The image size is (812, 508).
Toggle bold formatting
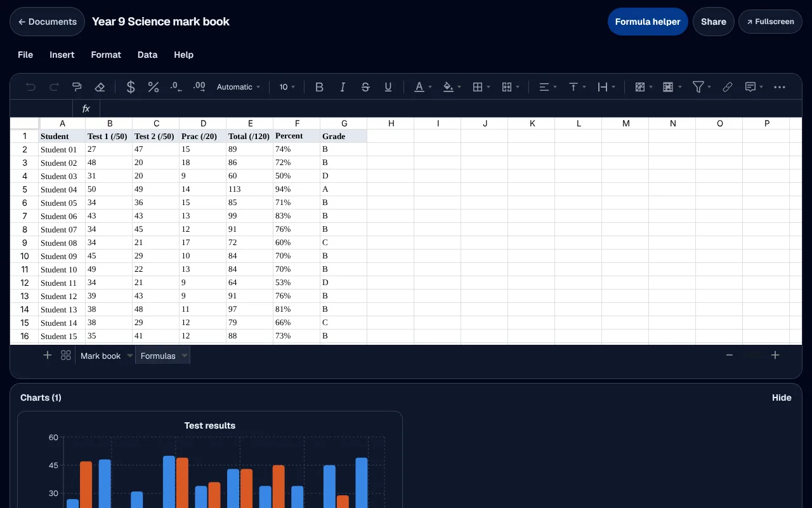(x=320, y=87)
